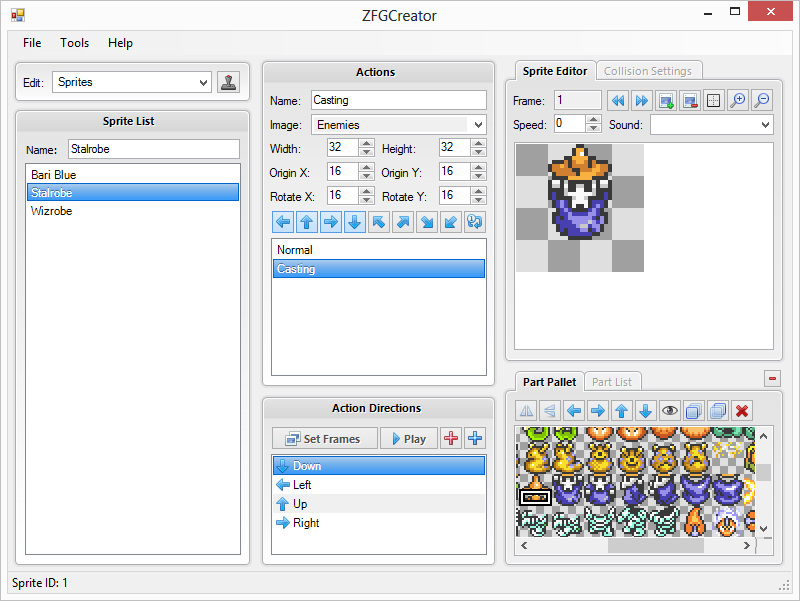Click the part pallet horizontal scrollbar thumb
This screenshot has width=800, height=601.
[656, 545]
